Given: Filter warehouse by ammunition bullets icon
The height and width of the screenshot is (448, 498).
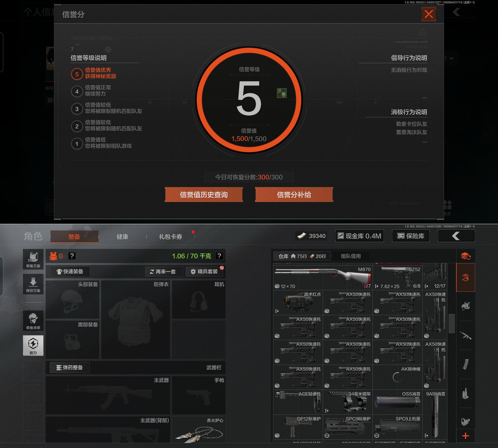Looking at the screenshot, I should point(465,393).
